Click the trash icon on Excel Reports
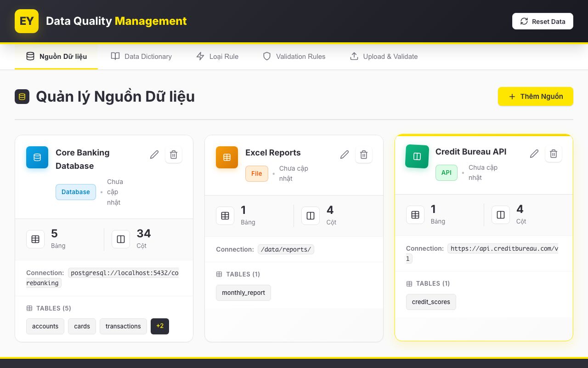The height and width of the screenshot is (368, 588). pyautogui.click(x=364, y=155)
